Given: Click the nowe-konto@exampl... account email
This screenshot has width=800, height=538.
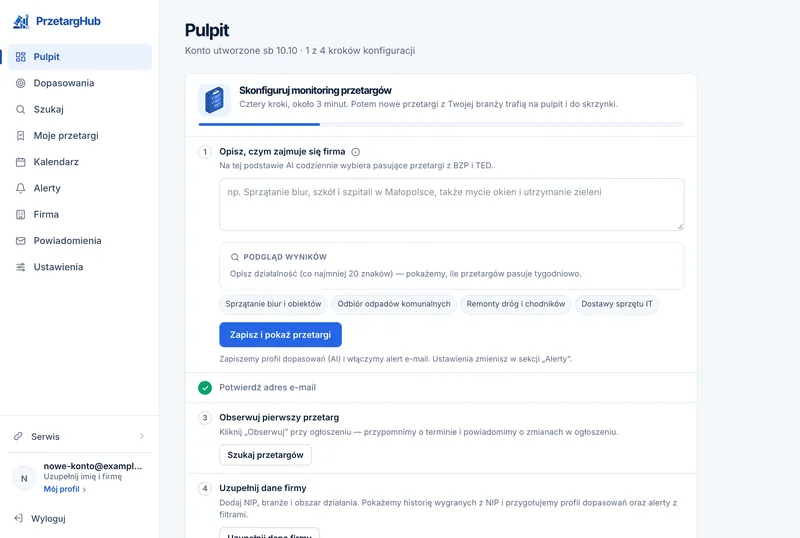Looking at the screenshot, I should pyautogui.click(x=93, y=466).
